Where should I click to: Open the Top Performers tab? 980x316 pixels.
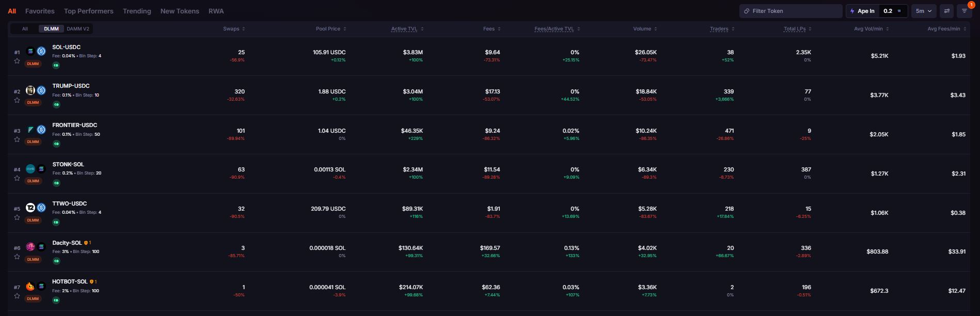point(89,11)
